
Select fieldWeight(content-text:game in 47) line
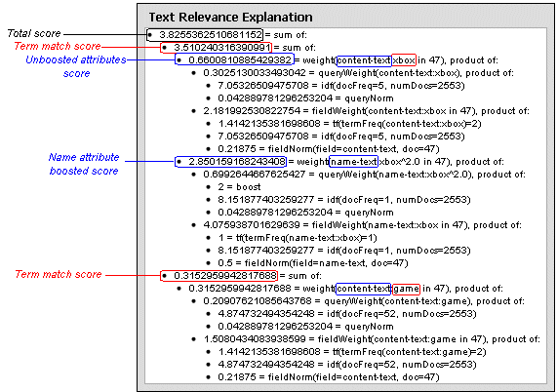tap(372, 339)
